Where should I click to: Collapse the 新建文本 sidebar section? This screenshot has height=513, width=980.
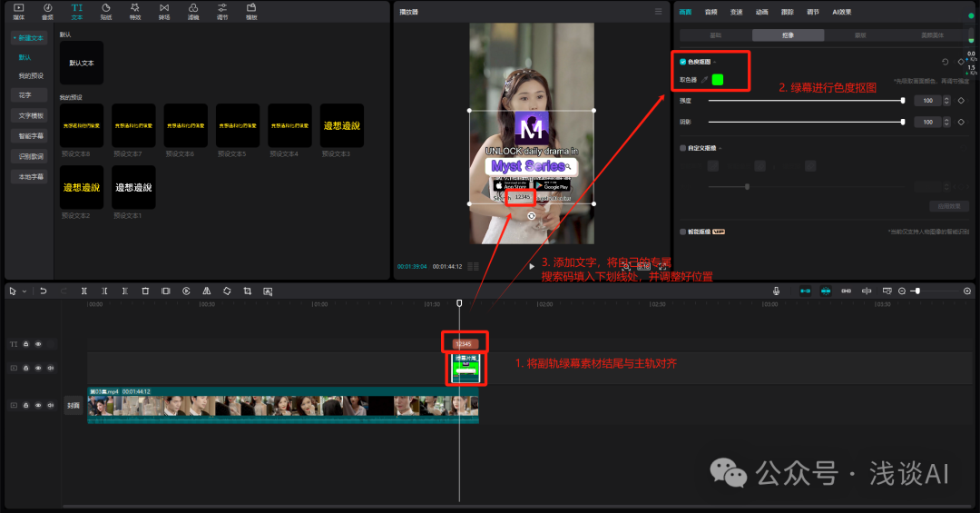point(27,38)
